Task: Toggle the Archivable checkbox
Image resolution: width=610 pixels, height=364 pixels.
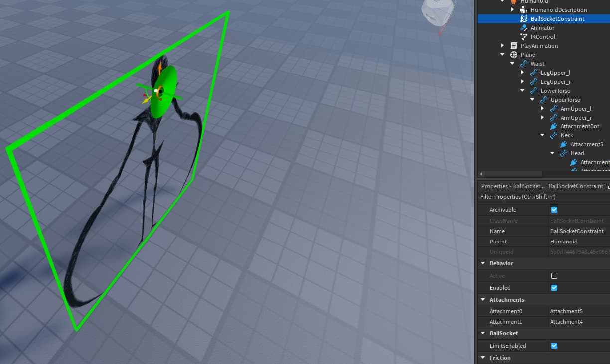Action: point(554,210)
